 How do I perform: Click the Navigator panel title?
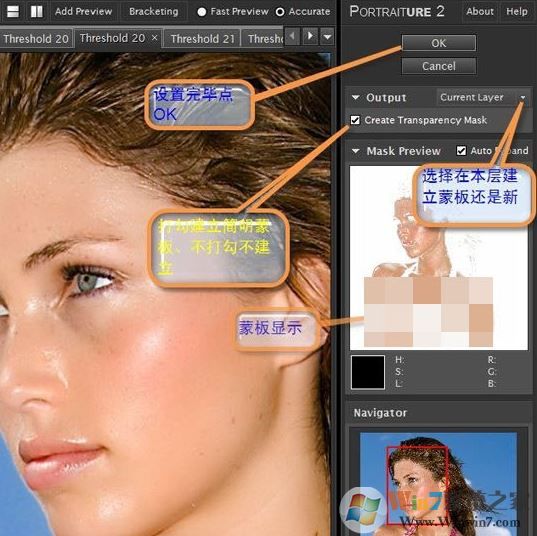pyautogui.click(x=380, y=412)
